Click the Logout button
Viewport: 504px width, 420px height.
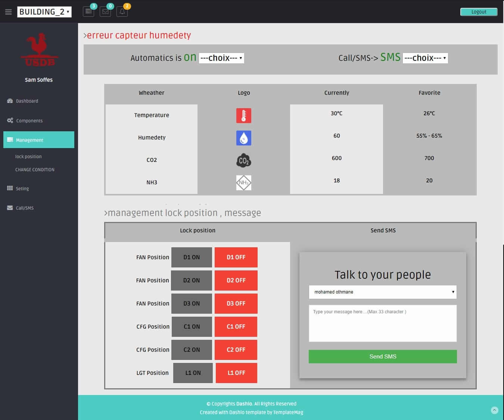479,12
